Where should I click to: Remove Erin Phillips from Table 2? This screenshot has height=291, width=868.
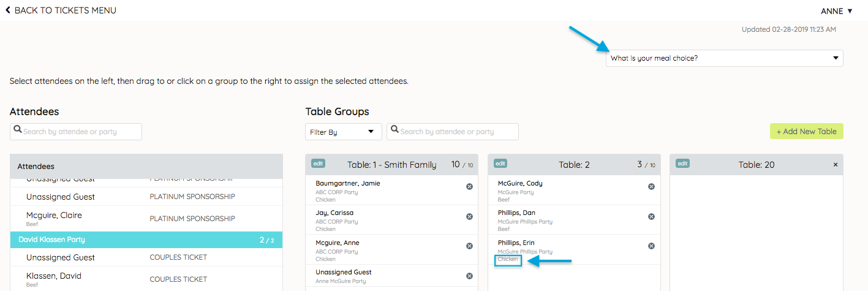pyautogui.click(x=651, y=246)
